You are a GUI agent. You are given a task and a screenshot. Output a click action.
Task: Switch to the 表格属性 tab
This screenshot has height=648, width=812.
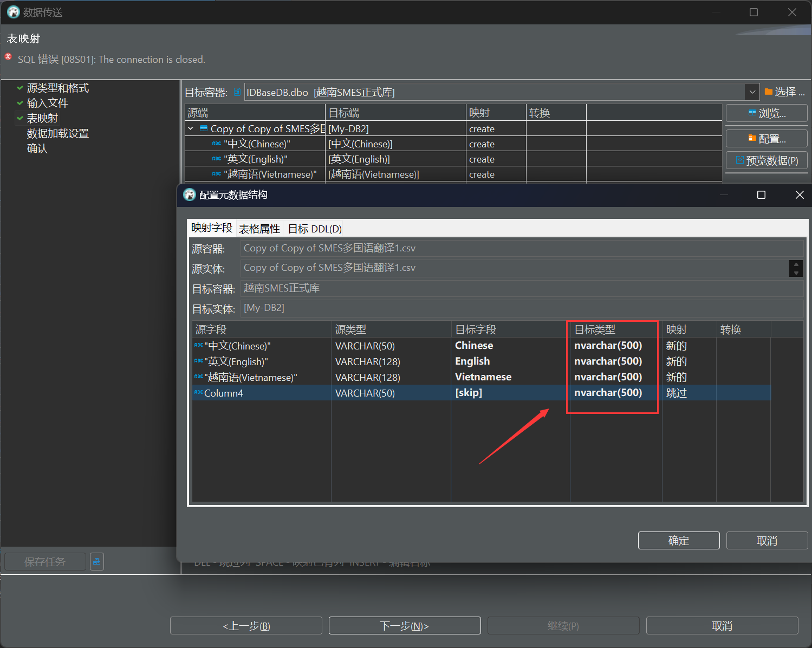click(x=259, y=229)
